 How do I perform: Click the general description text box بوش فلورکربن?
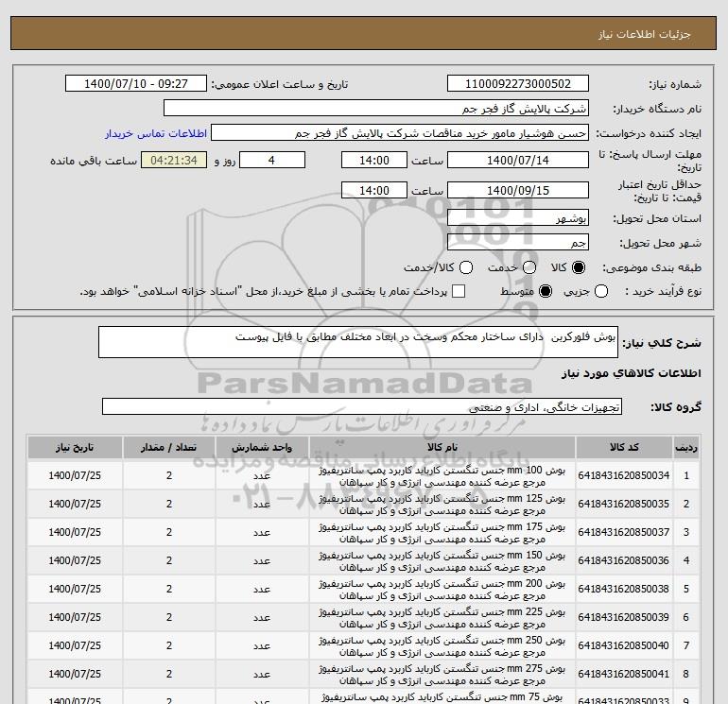(358, 342)
